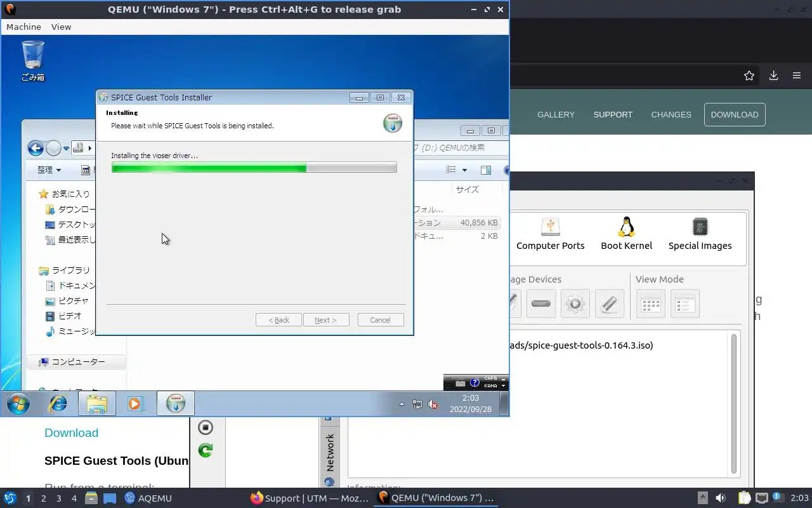Open GALLERY page in UTM website nav
The width and height of the screenshot is (812, 508).
[556, 114]
